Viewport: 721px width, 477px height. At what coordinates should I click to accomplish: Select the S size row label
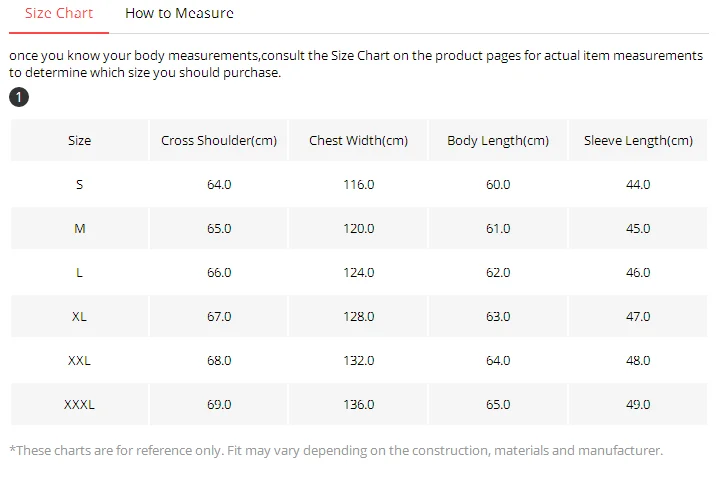[x=80, y=184]
